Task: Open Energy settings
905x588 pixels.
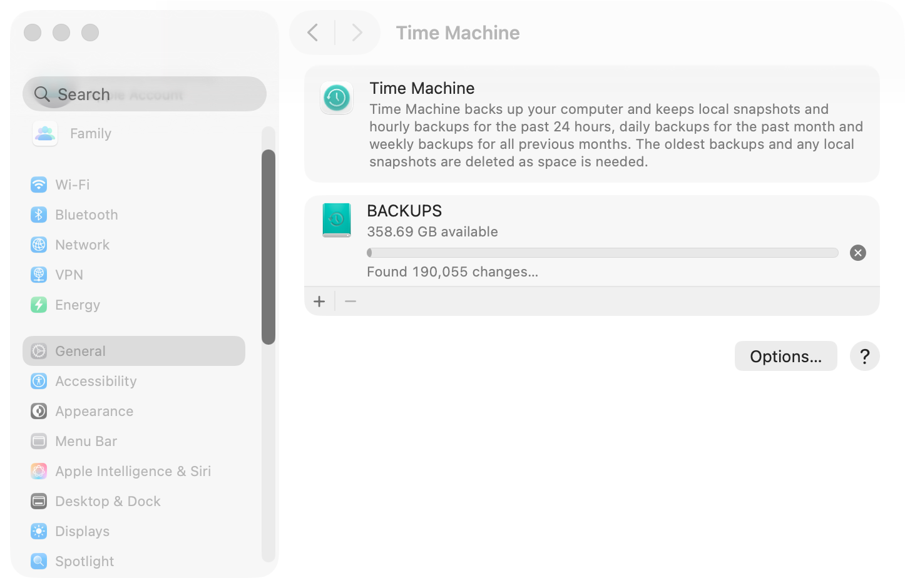Action: click(134, 305)
